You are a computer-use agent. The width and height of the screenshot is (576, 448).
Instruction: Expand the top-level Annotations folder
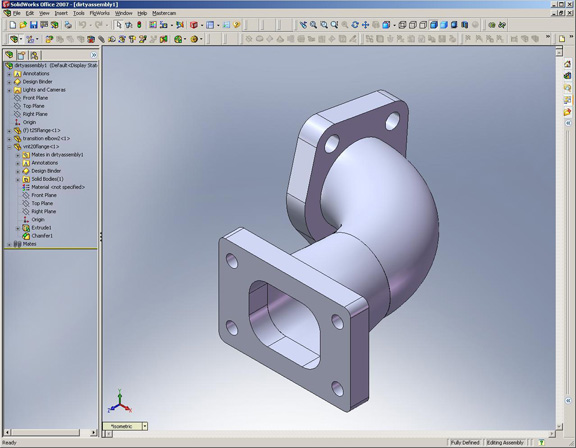click(9, 74)
